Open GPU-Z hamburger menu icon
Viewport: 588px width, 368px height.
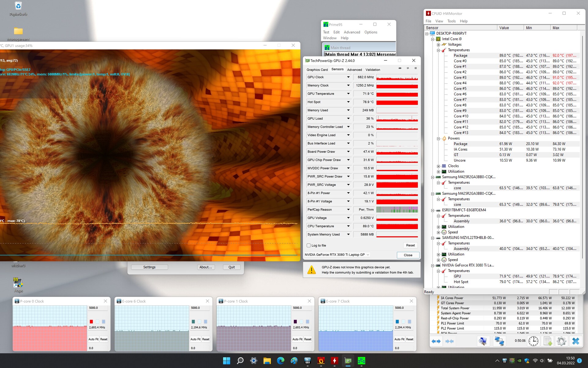pyautogui.click(x=416, y=68)
